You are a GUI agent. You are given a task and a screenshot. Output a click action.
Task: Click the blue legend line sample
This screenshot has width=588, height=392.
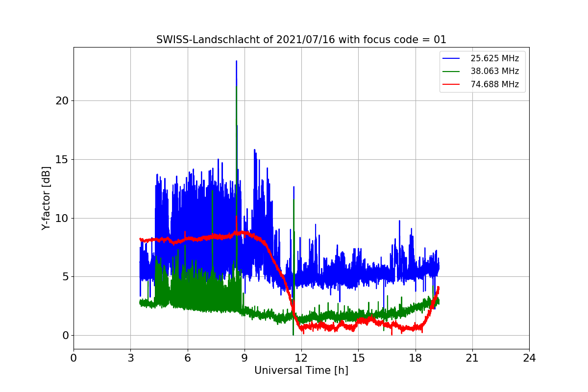click(x=452, y=58)
